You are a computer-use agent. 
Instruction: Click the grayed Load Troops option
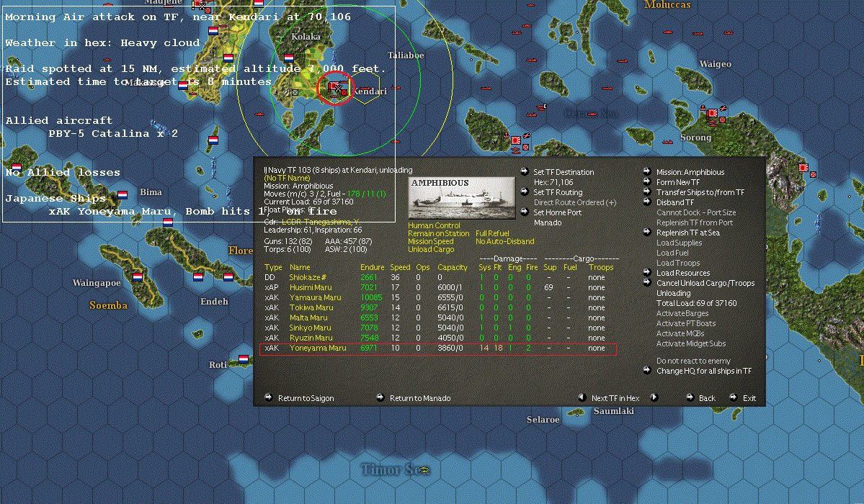coord(678,263)
